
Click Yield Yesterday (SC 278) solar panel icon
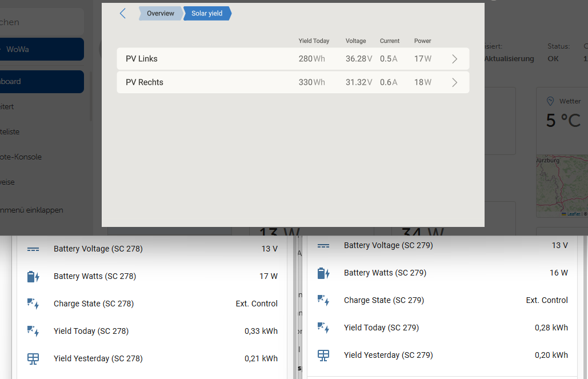(x=33, y=359)
